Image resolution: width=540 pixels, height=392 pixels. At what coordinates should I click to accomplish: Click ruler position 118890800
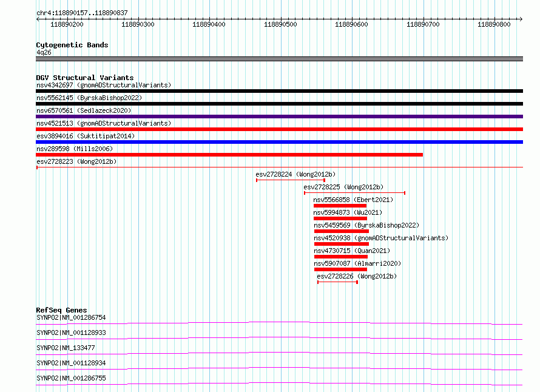pos(494,24)
